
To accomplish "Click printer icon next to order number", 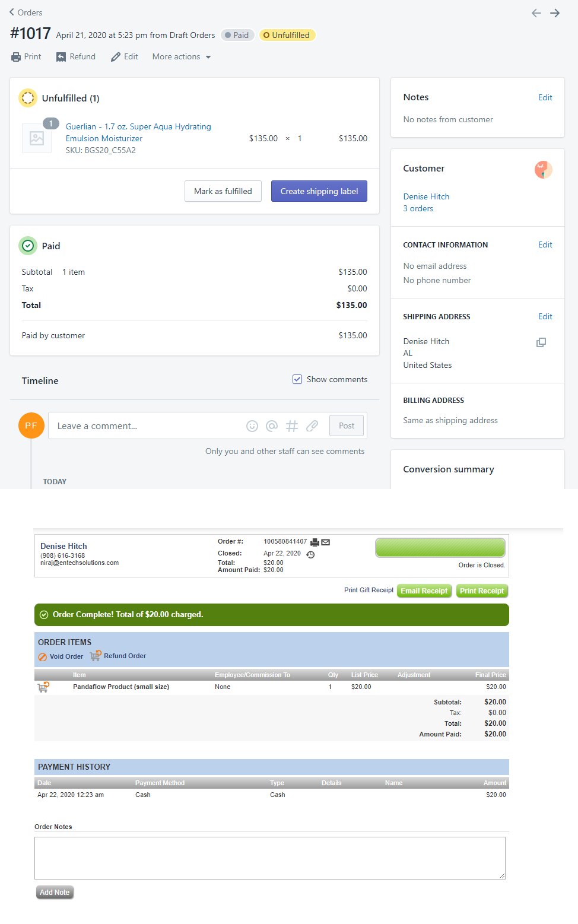I will coord(315,542).
